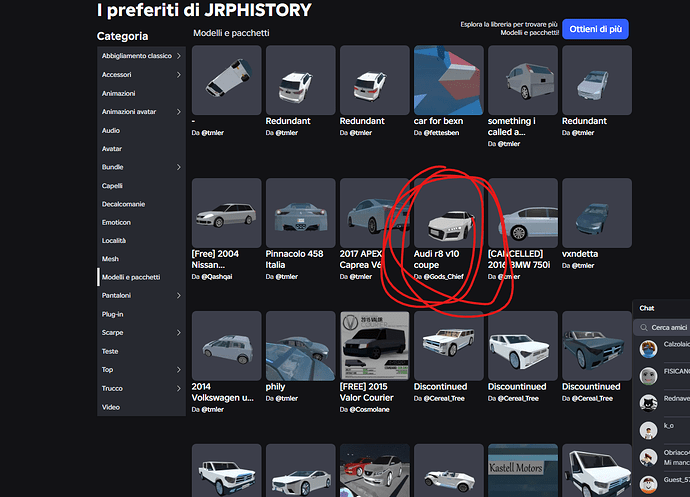
Task: Open the phily model thumbnail
Action: (301, 346)
